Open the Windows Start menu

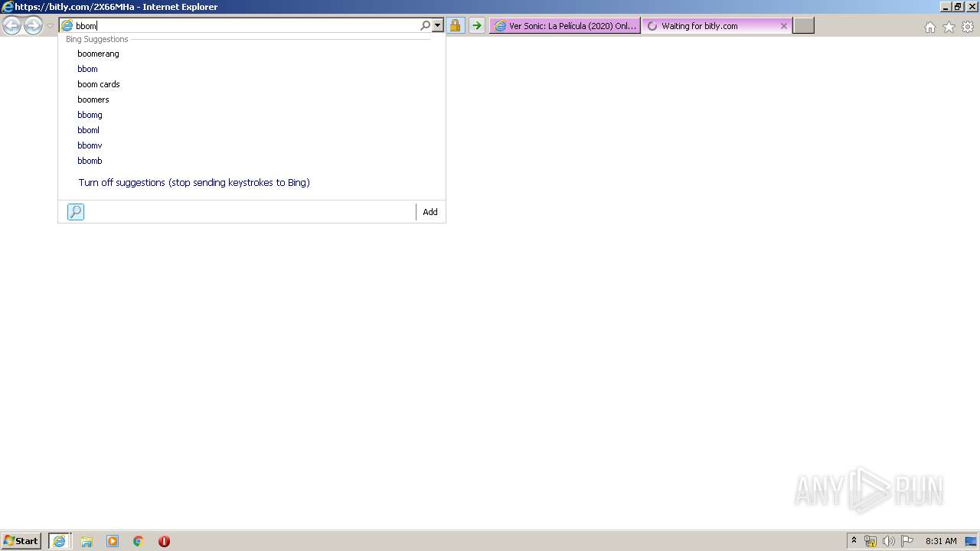(x=21, y=540)
